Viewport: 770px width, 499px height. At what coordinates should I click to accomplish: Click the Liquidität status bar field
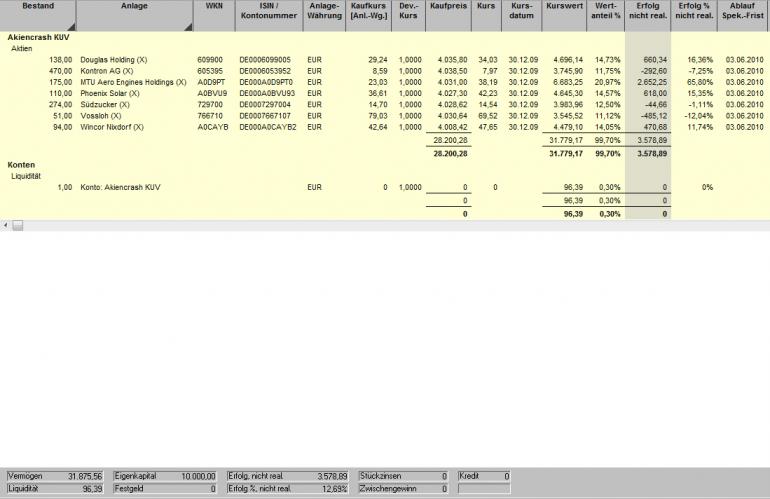point(55,489)
